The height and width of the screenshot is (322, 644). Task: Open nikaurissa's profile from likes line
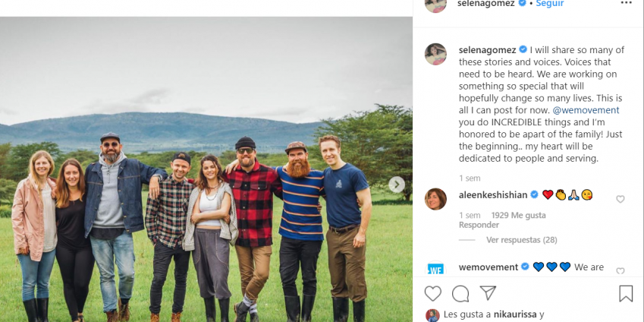coord(514,314)
